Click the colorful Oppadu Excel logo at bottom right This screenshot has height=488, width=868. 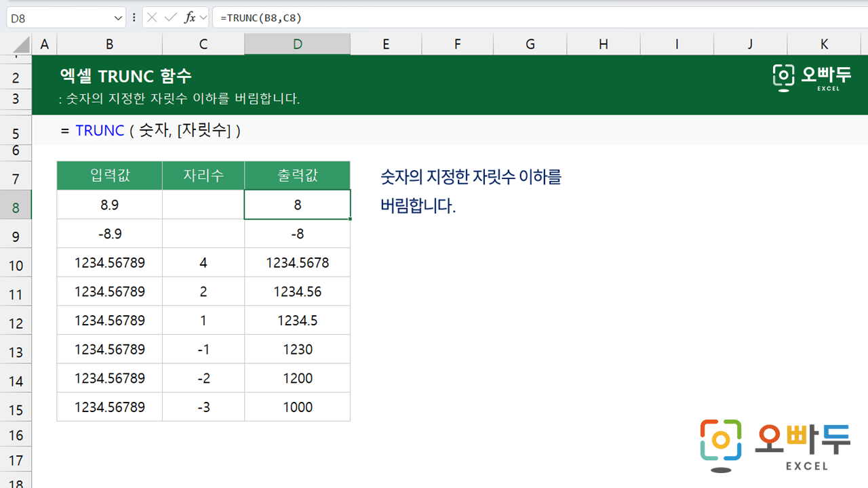[x=775, y=445]
